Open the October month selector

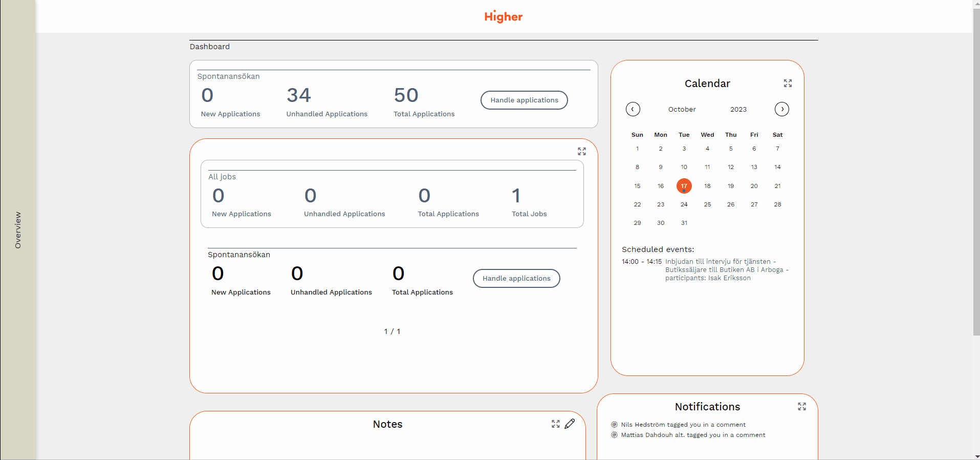[x=682, y=110]
